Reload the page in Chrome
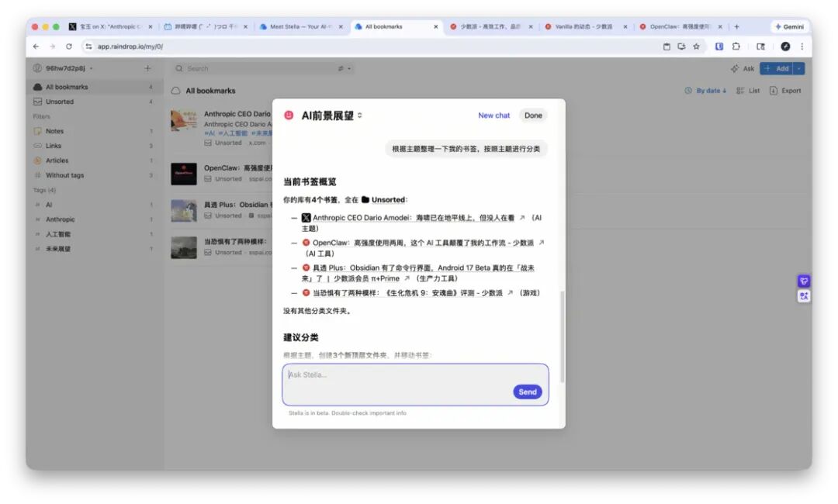The height and width of the screenshot is (504, 838). [69, 47]
